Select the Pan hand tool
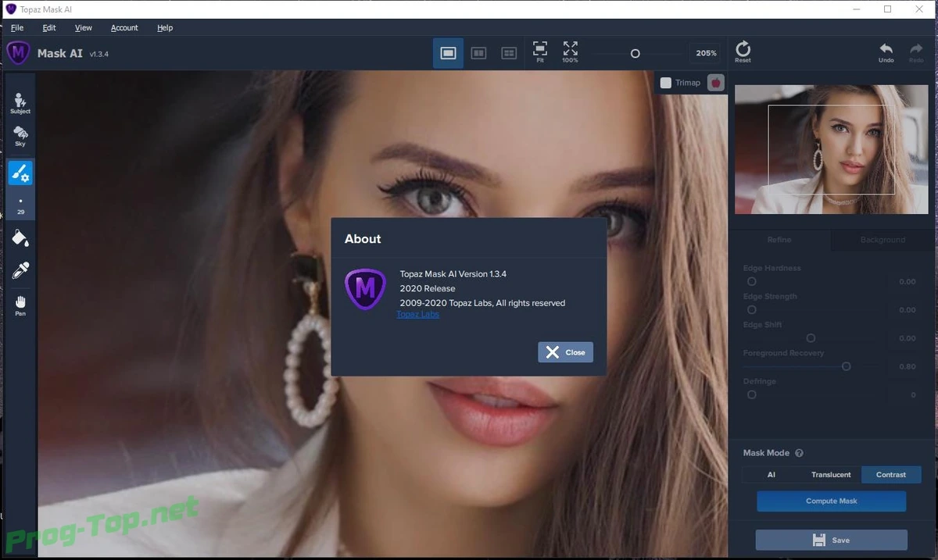The image size is (938, 560). [20, 305]
